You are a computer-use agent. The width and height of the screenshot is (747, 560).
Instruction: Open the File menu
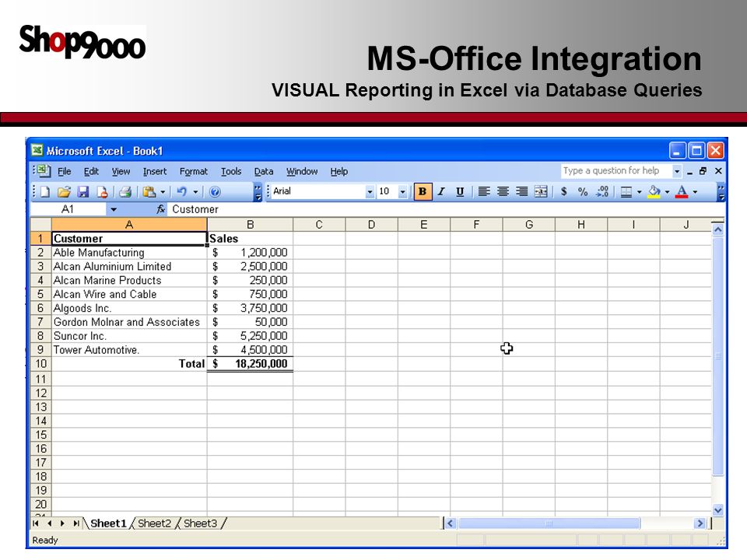point(65,171)
